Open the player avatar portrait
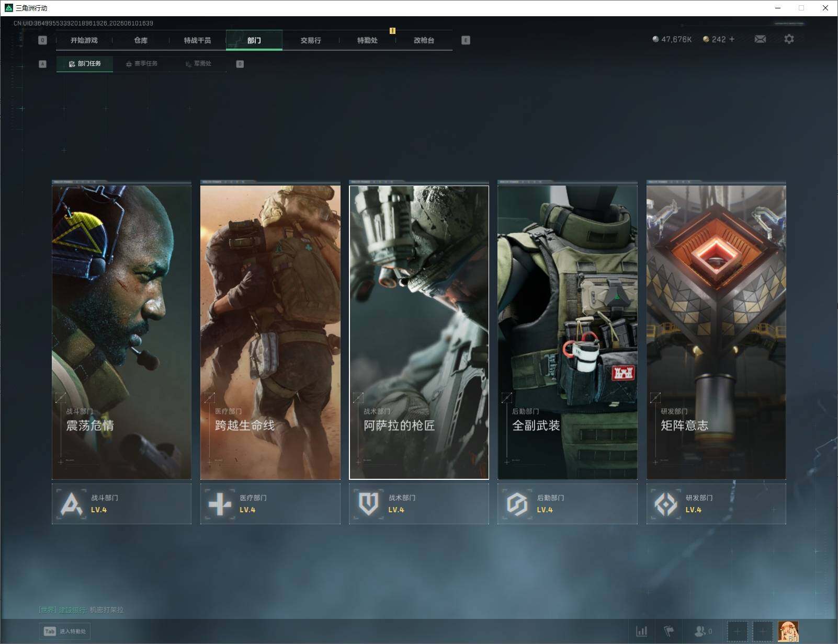 788,632
